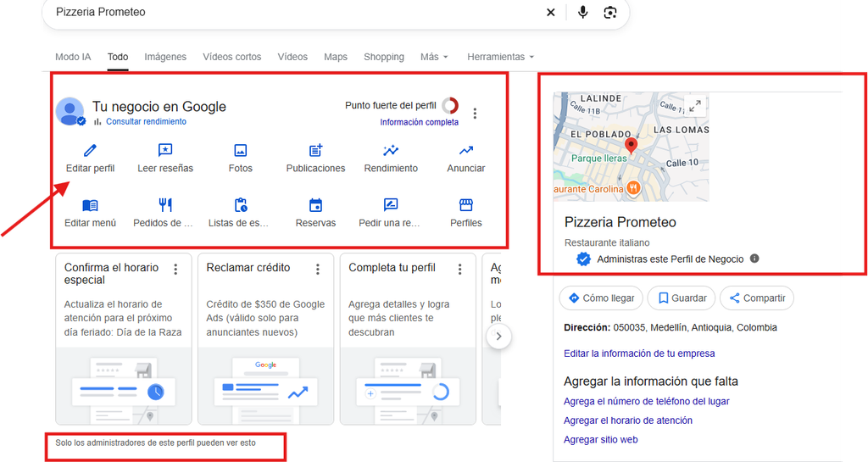Open options for Confirma el horario card
Viewport: 868px width, 462px height.
[x=175, y=269]
